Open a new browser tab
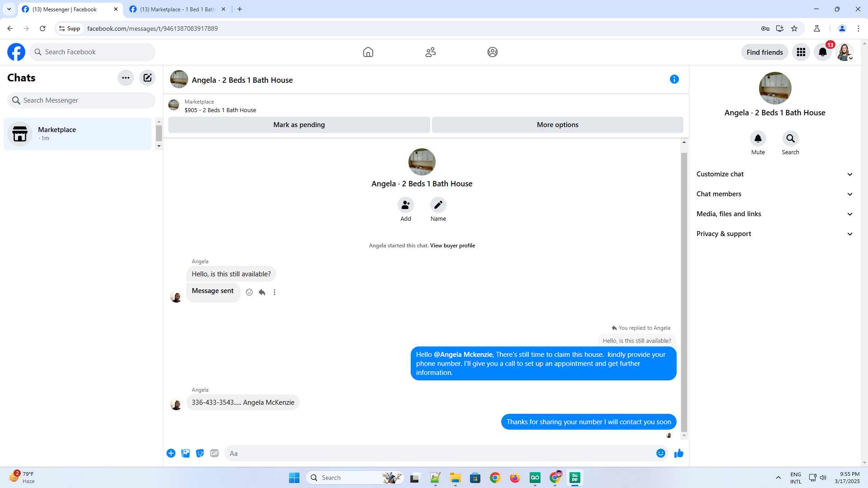This screenshot has width=868, height=488. pyautogui.click(x=240, y=9)
